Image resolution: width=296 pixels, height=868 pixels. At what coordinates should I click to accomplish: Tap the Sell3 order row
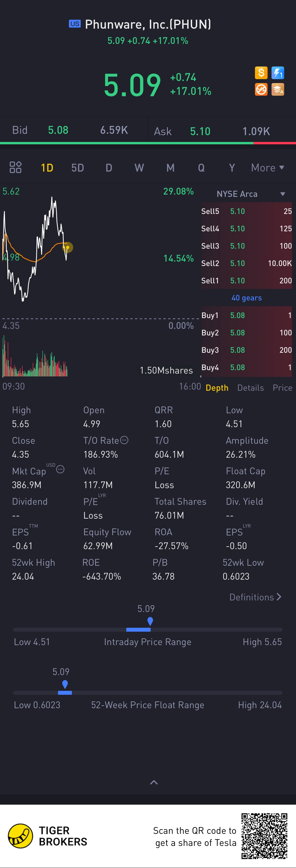pyautogui.click(x=247, y=246)
